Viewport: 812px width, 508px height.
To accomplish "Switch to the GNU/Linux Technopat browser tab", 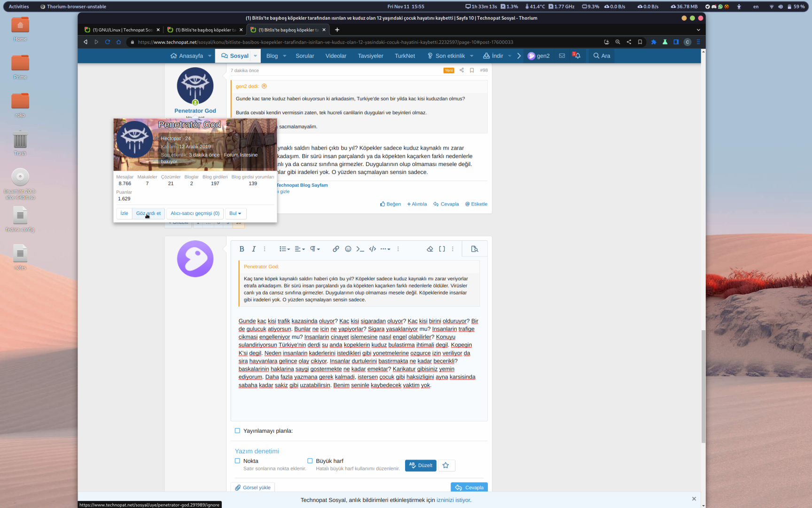I will point(122,30).
